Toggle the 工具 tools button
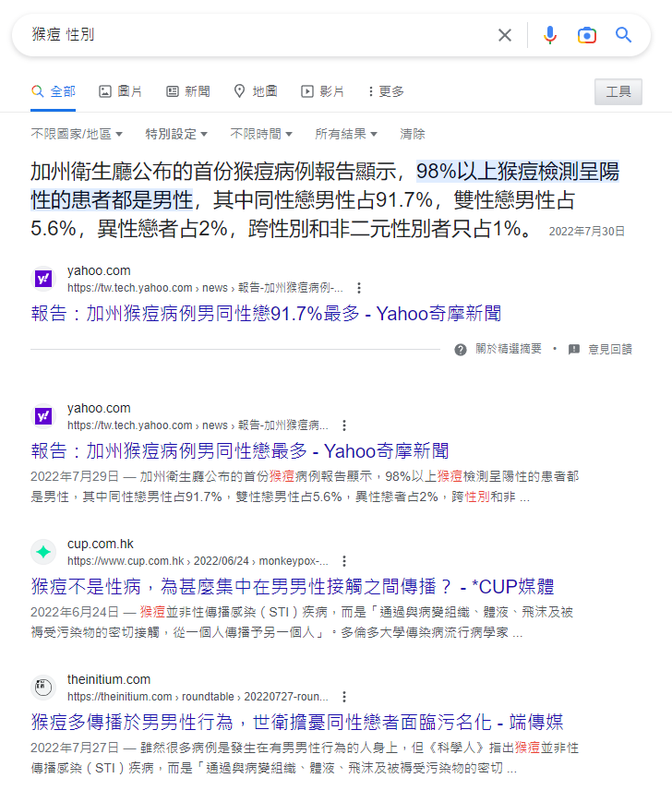Viewport: 672px width, 790px height. pyautogui.click(x=618, y=91)
